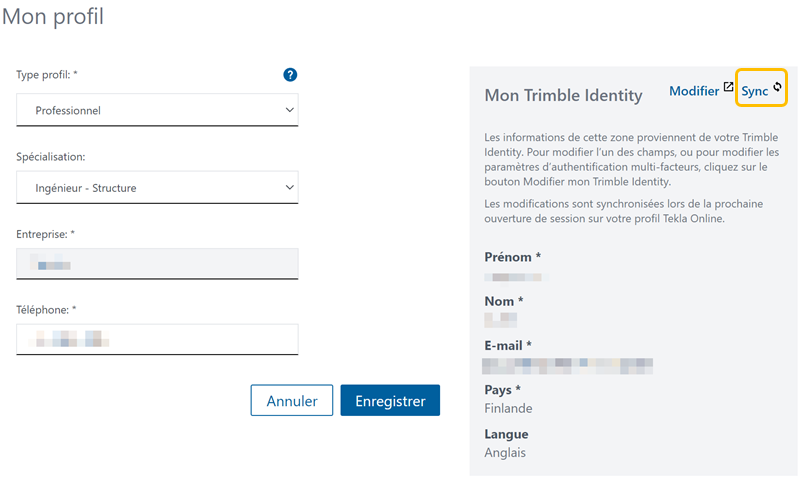Click the chevron in the Professionnel field
Viewport: 800px width, 480px height.
290,110
